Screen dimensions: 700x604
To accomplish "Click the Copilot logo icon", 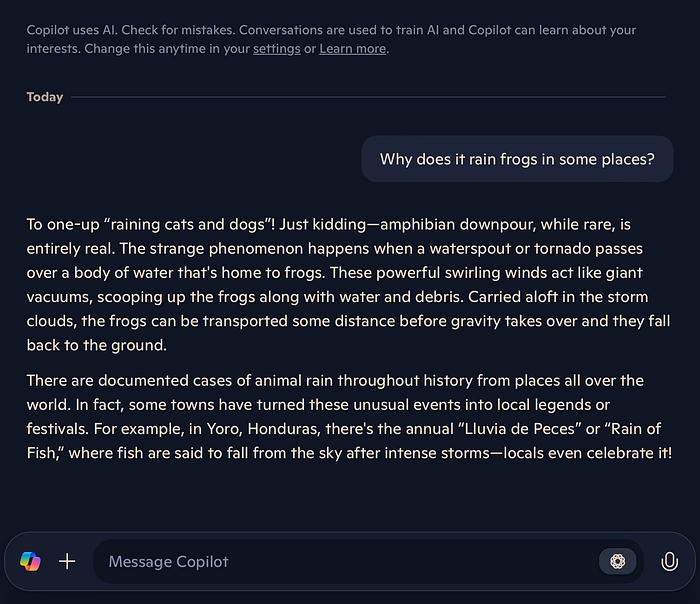I will pos(30,562).
